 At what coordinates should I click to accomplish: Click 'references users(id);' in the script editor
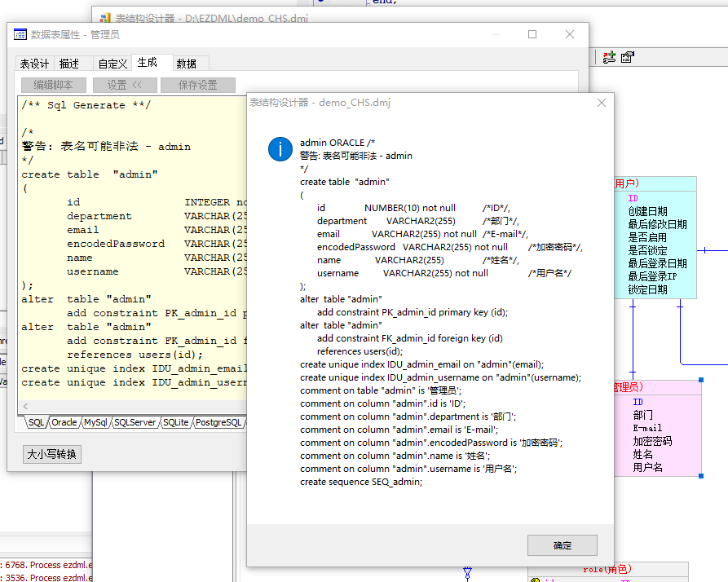click(135, 355)
